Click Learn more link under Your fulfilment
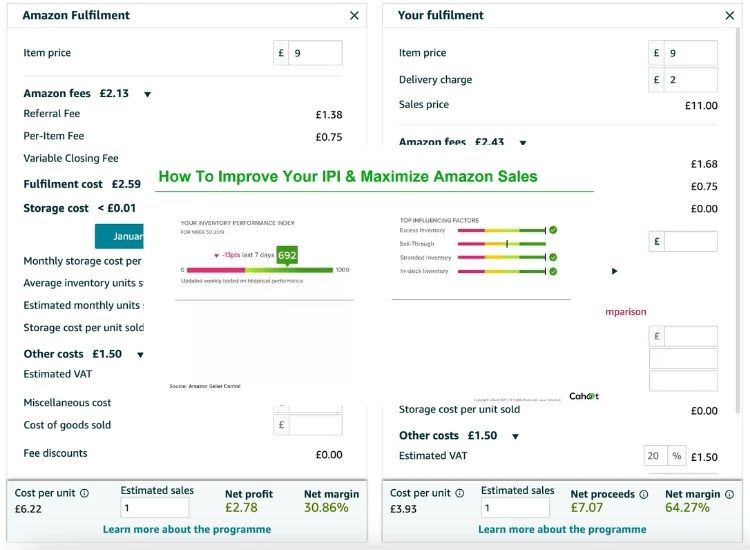The width and height of the screenshot is (750, 550). click(x=562, y=529)
